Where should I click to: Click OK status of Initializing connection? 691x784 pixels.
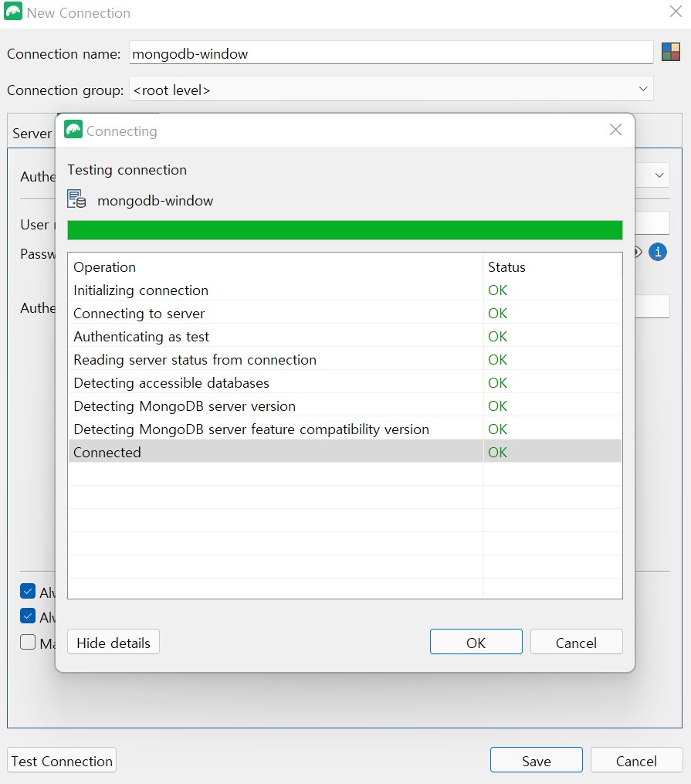pos(498,290)
